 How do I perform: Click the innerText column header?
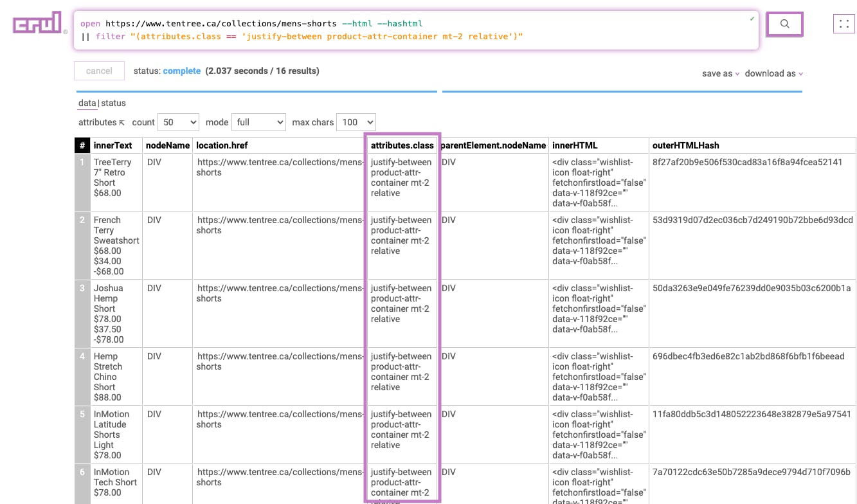pos(116,145)
